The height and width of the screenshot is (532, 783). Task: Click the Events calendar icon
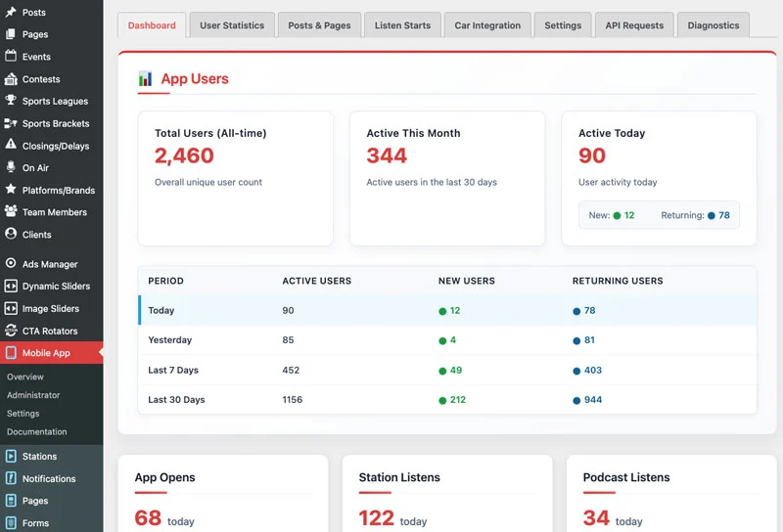11,56
